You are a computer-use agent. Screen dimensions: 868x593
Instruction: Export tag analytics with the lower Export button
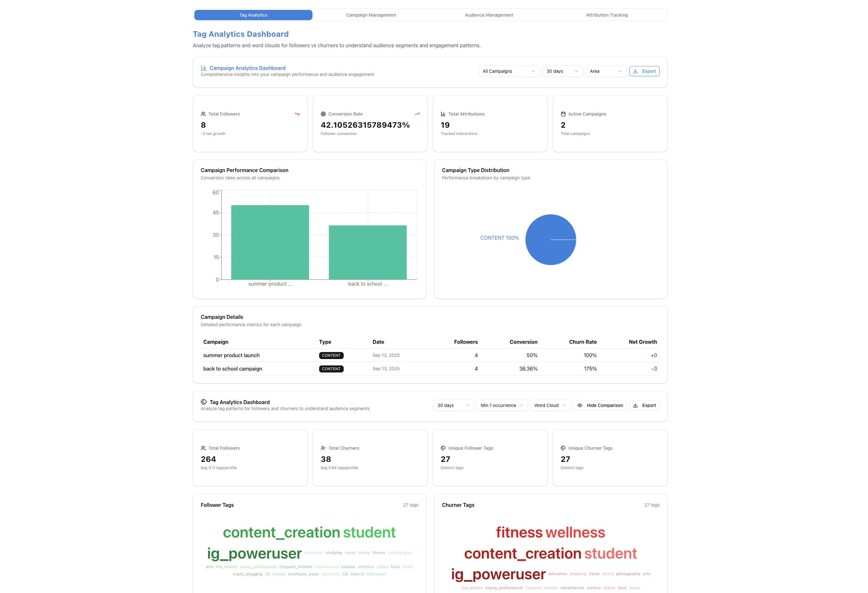click(644, 405)
